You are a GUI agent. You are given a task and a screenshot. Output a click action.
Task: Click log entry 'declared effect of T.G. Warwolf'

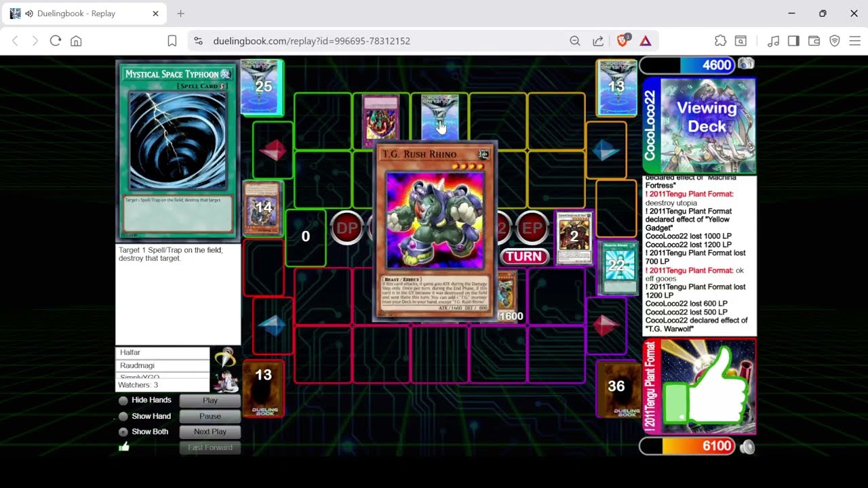click(x=696, y=325)
